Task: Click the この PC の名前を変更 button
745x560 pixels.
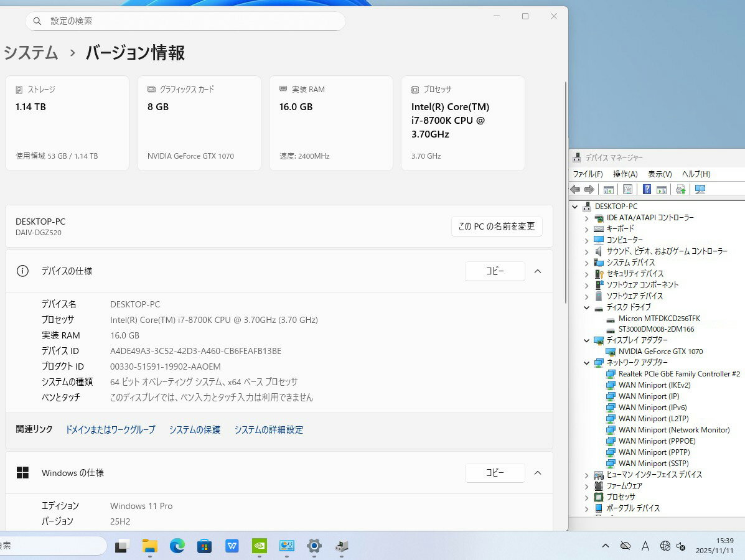Action: click(x=496, y=226)
